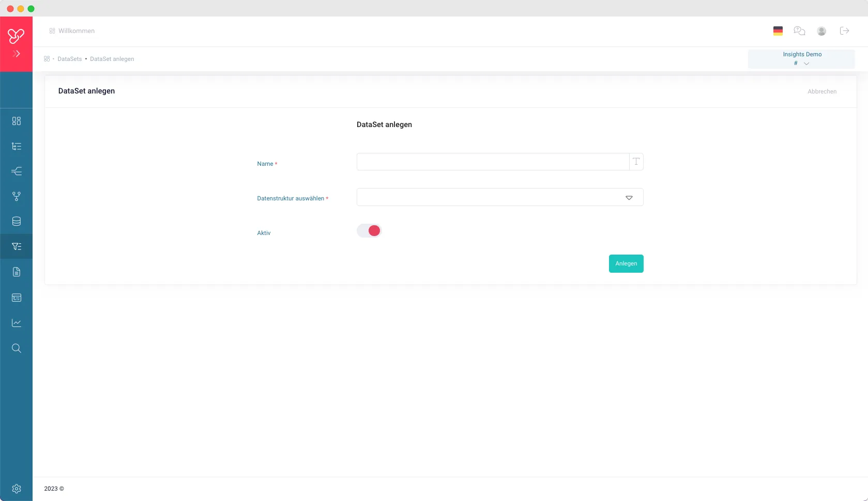Viewport: 868px width, 501px height.
Task: Open the database sidebar icon
Action: (x=17, y=222)
